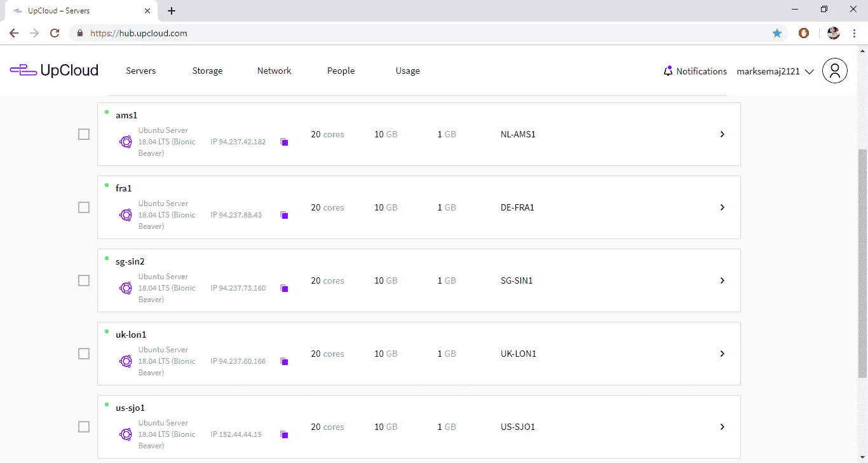Select the ams1 server checkbox
Screen dimensions: 868x463
(x=84, y=134)
